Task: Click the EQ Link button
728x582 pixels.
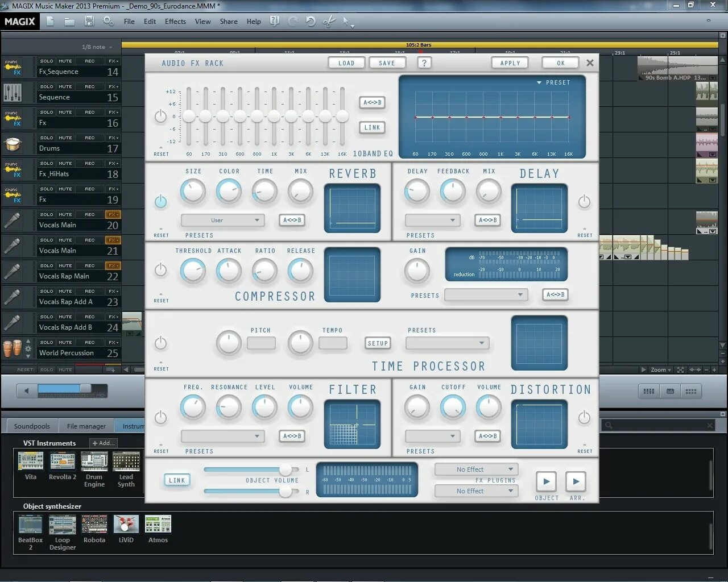Action: tap(373, 127)
